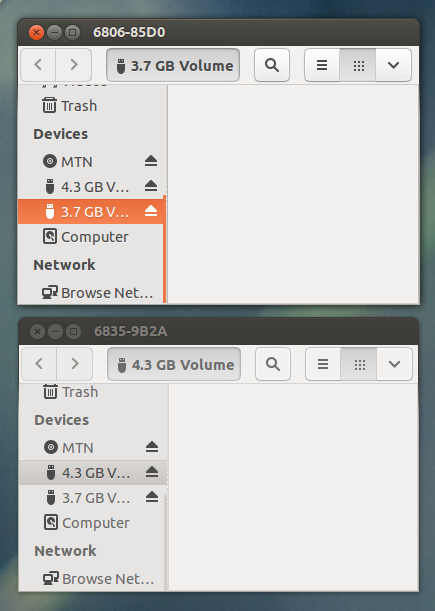Go back in the 6806-85D0 window
The image size is (435, 611).
[x=38, y=65]
